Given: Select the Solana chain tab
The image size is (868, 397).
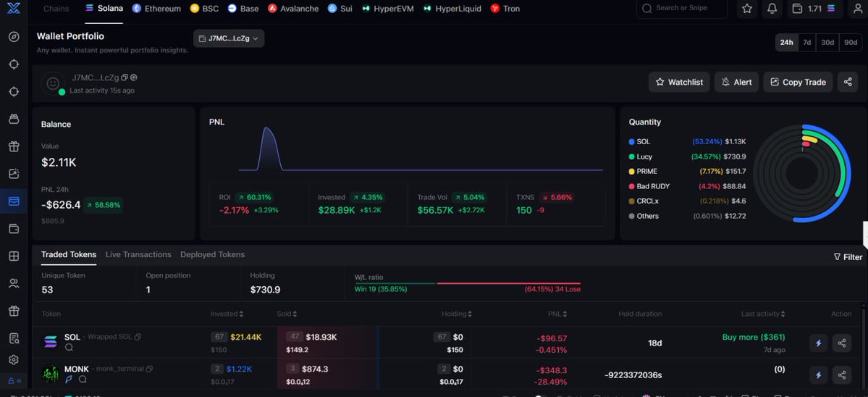Looking at the screenshot, I should point(104,9).
